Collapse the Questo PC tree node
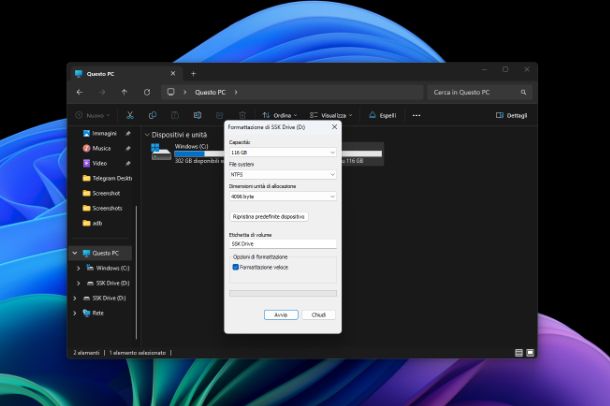610x406 pixels. (74, 253)
